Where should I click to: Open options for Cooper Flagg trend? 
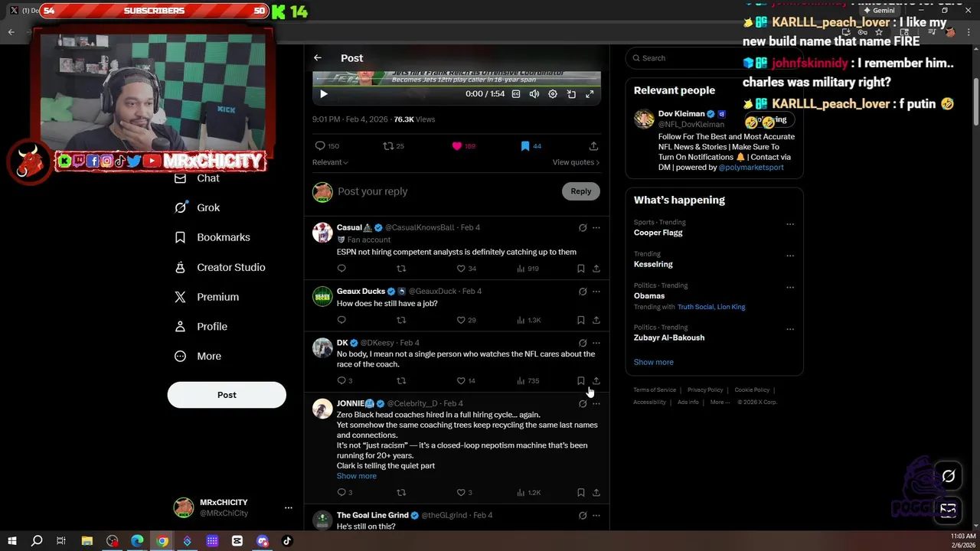[x=790, y=224]
